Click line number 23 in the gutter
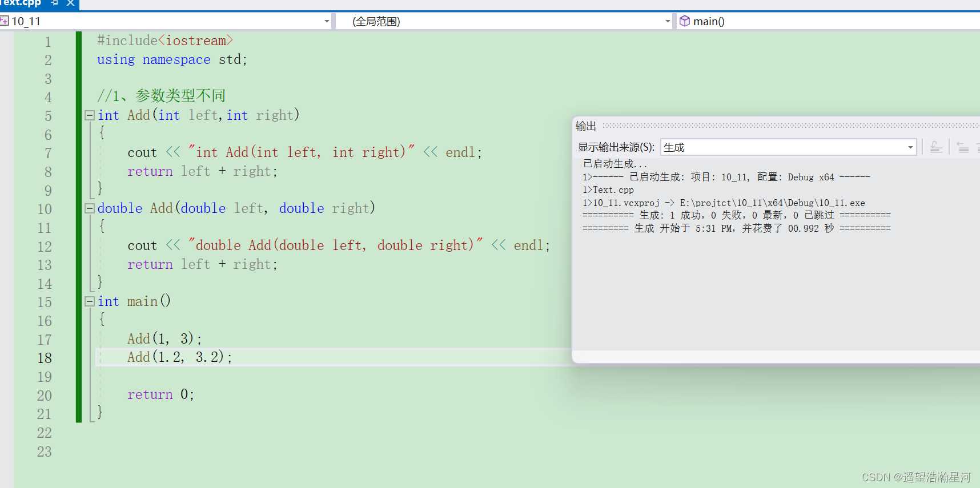This screenshot has height=488, width=980. click(45, 451)
